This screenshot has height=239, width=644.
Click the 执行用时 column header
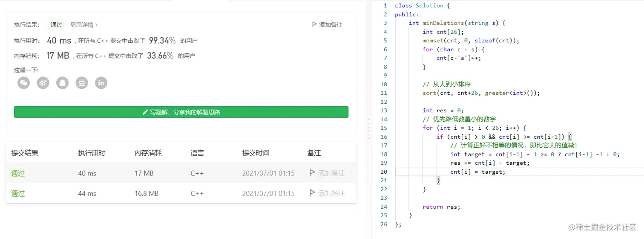point(92,153)
